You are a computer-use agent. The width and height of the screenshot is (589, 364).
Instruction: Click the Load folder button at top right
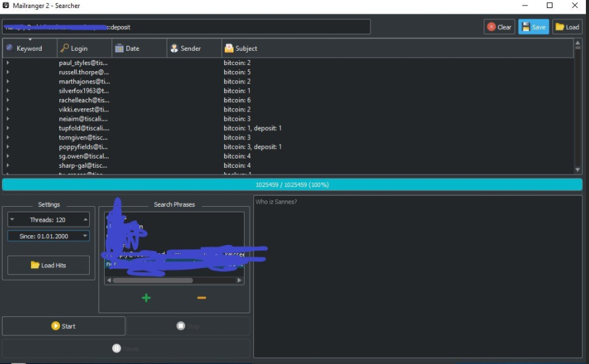coord(567,27)
